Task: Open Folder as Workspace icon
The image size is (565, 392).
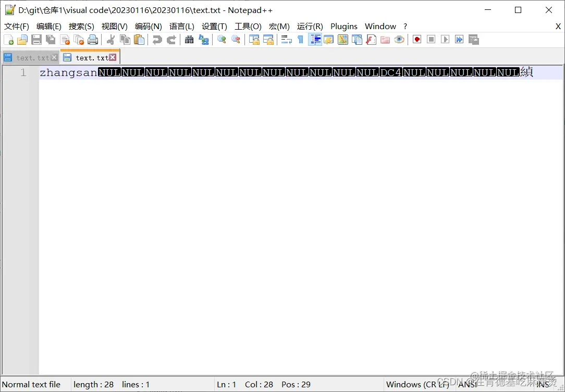Action: [385, 40]
